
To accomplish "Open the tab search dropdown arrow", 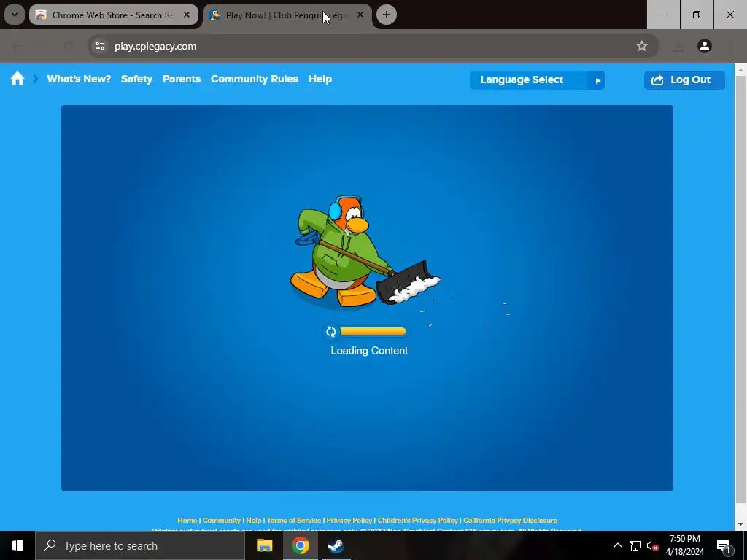I will [x=15, y=15].
